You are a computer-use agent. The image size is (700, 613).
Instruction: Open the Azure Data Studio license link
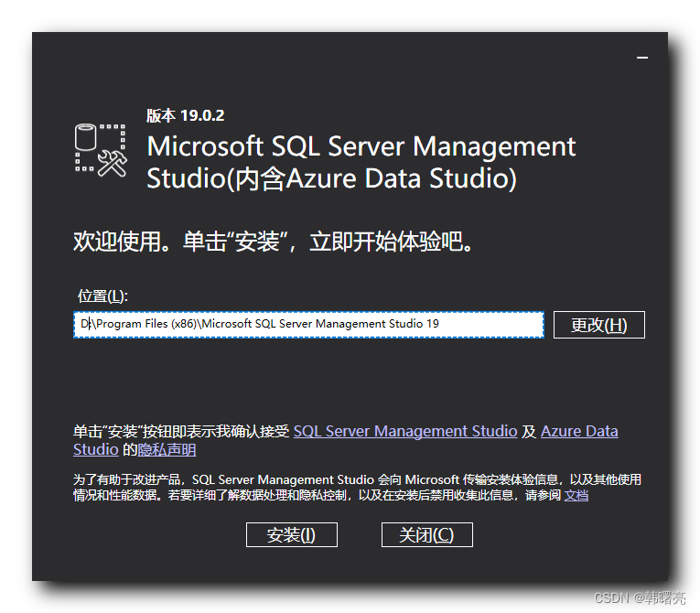[x=579, y=431]
